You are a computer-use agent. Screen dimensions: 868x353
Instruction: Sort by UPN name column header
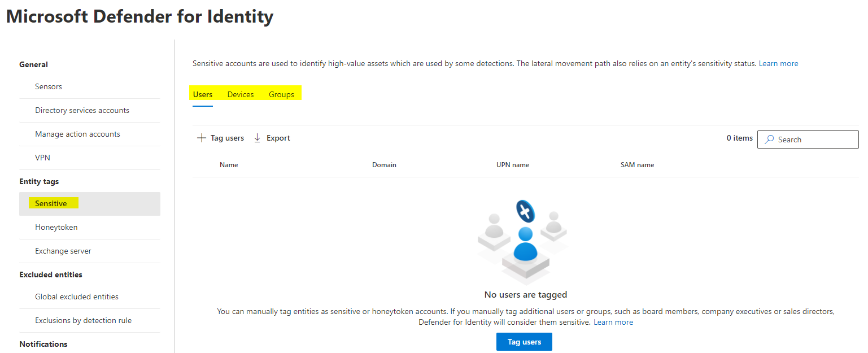[x=513, y=165]
